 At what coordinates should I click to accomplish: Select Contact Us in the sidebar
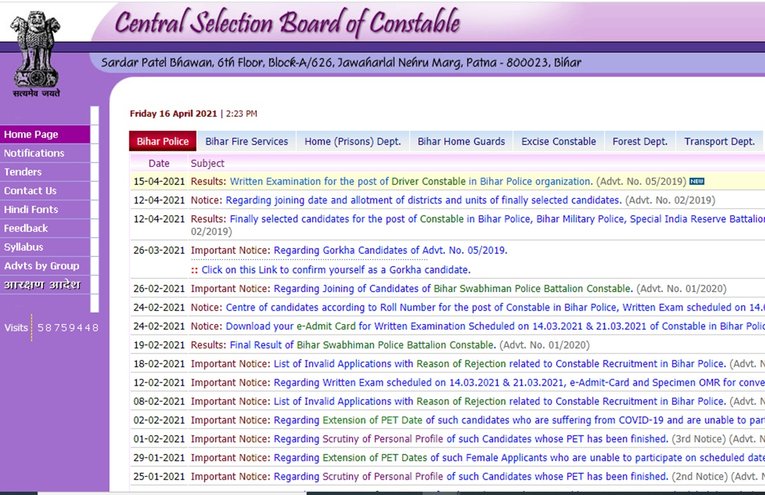30,191
